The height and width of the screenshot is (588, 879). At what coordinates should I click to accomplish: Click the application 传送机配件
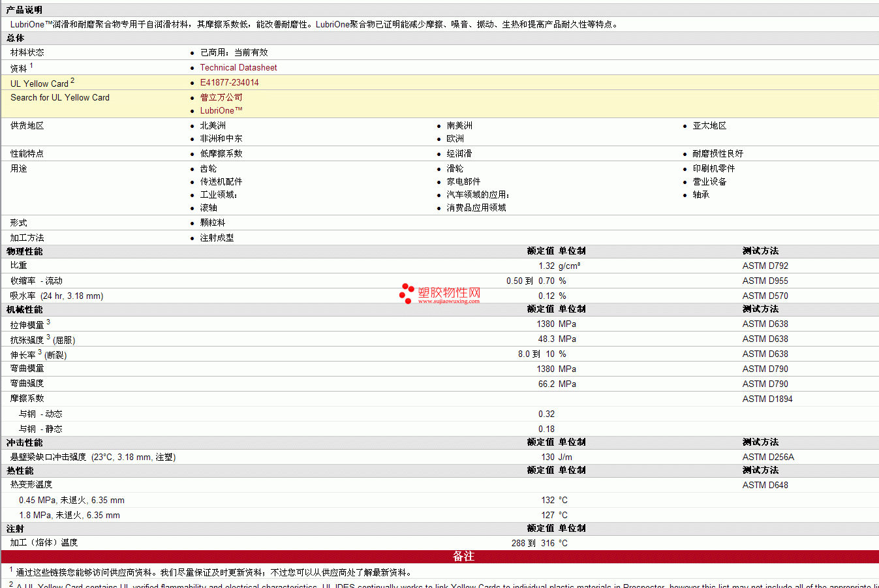221,181
